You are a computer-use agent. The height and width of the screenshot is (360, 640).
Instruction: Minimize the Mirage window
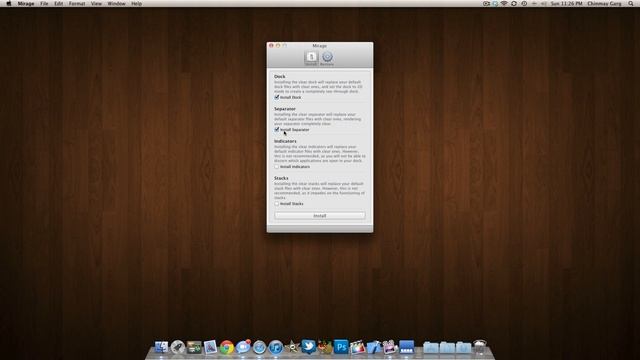[278, 45]
